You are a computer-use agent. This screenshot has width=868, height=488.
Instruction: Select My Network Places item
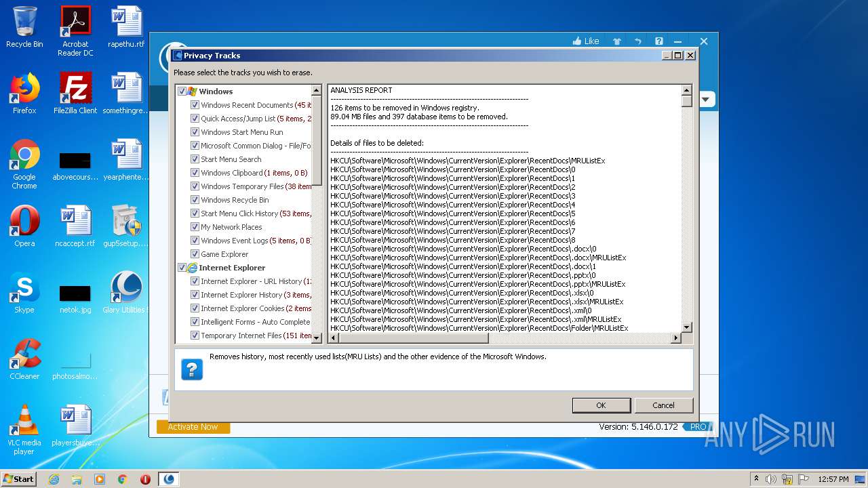tap(231, 227)
